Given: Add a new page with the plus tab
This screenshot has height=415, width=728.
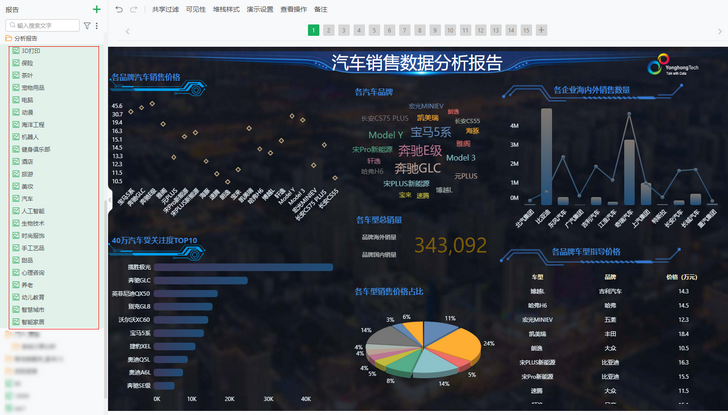Looking at the screenshot, I should 541,30.
